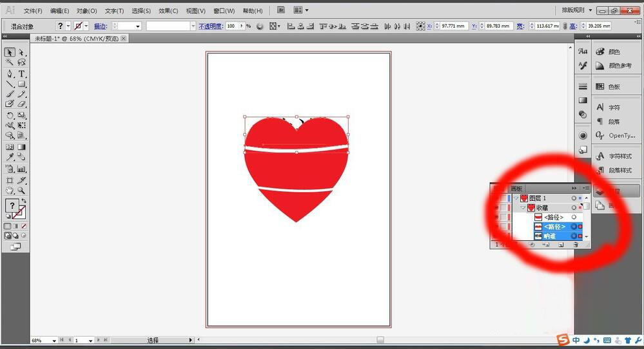Image resolution: width=644 pixels, height=349 pixels.
Task: Select the Lasso tool
Action: point(21,62)
